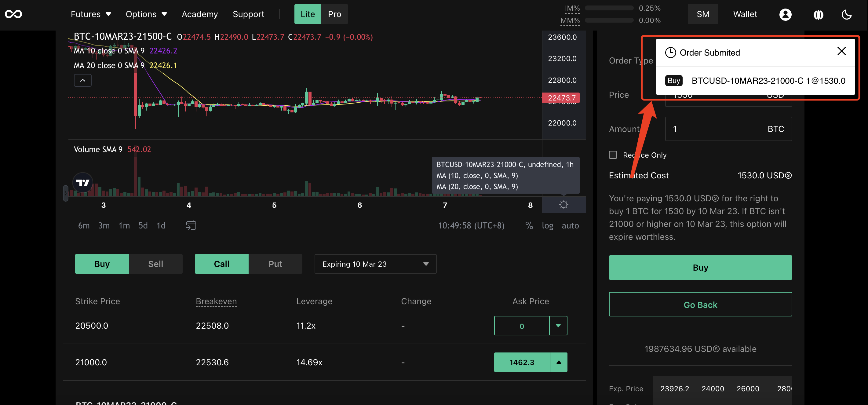This screenshot has width=868, height=405.
Task: Click ask price 1462.3 for strike 21000.0
Action: pyautogui.click(x=521, y=362)
